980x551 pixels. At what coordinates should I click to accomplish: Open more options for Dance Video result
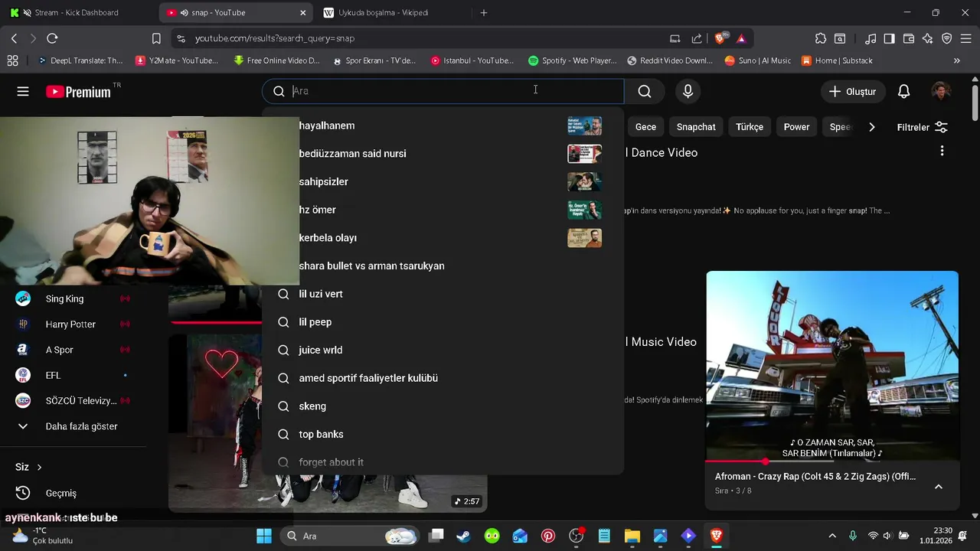pos(942,151)
